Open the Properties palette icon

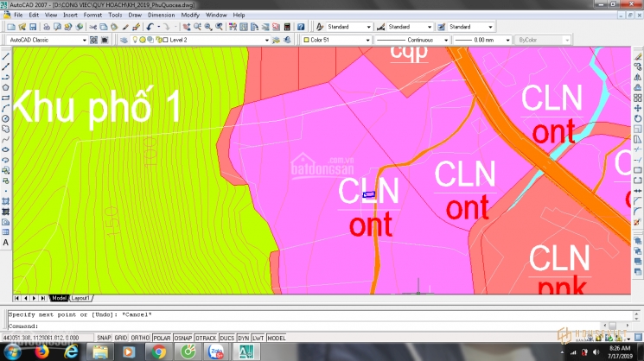click(x=233, y=27)
